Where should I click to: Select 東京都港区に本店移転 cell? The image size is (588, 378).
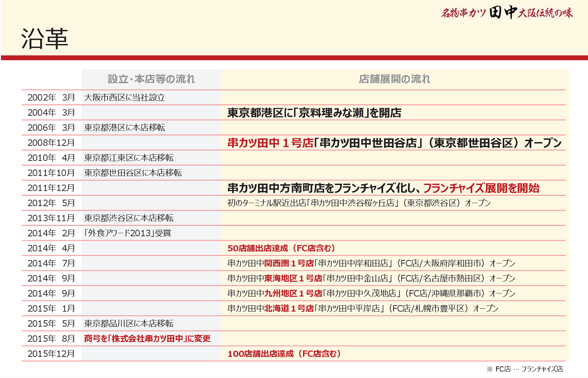124,128
